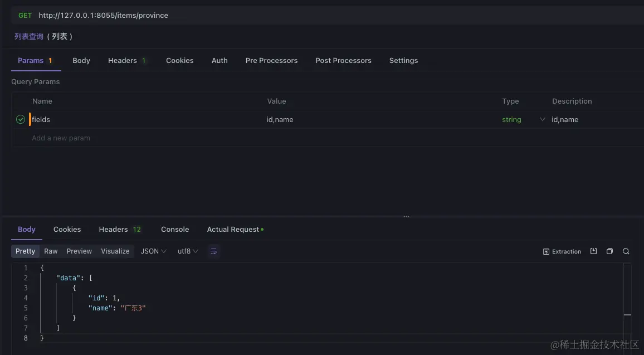Open the string type dropdown
Screen dimensions: 644x355
click(542, 119)
